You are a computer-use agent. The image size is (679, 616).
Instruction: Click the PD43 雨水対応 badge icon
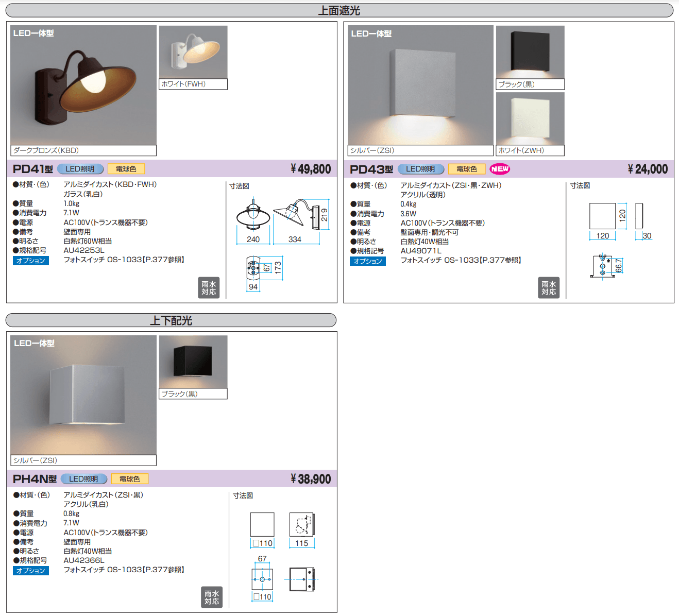[x=549, y=288]
